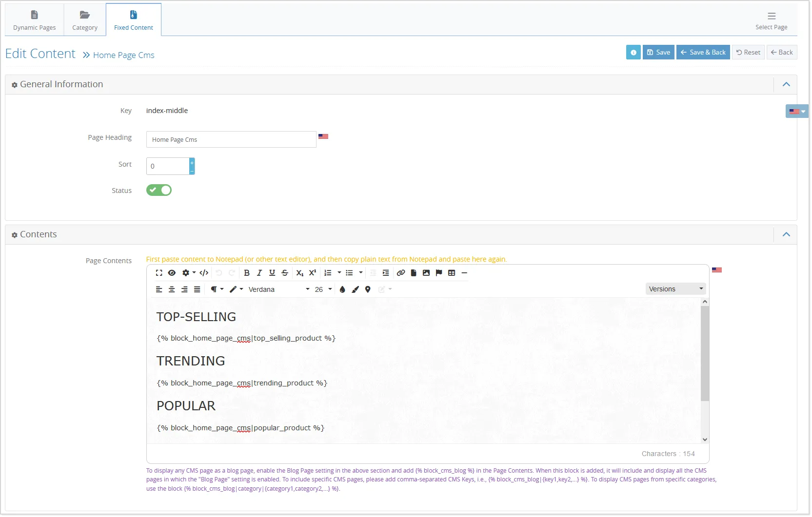Viewport: 812px width, 517px height.
Task: Click Save & Back button
Action: 703,53
